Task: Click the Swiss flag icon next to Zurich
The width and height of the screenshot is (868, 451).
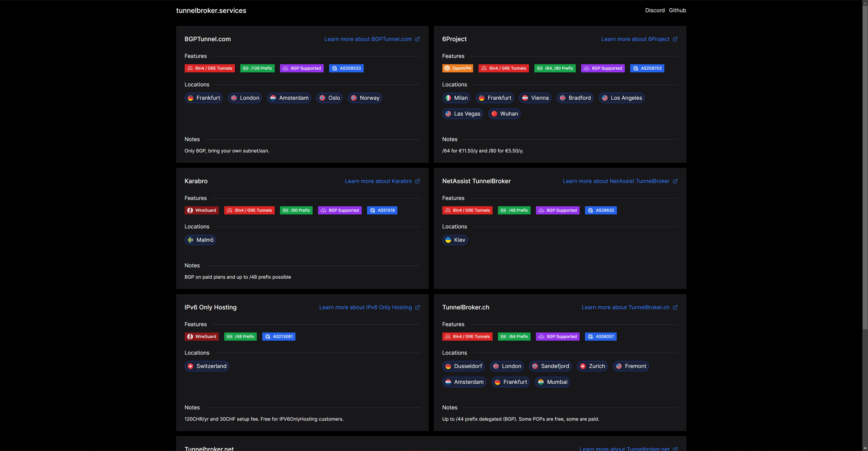Action: (583, 366)
